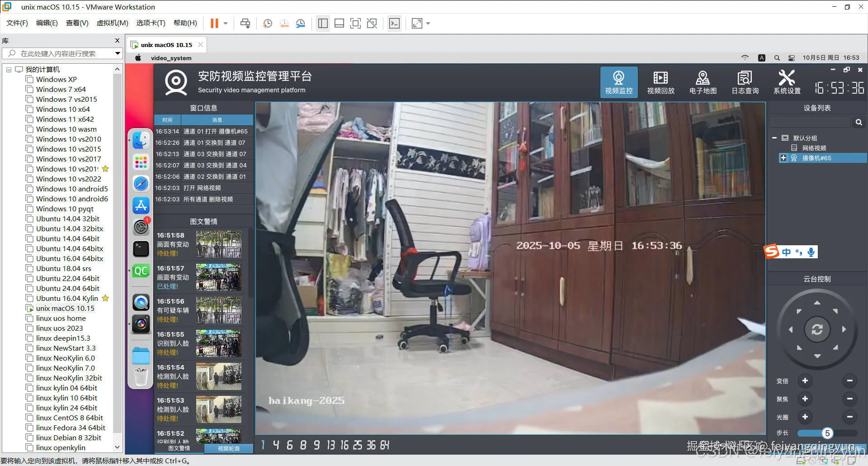Select 64-channel layout button
The image size is (868, 466).
(x=385, y=445)
